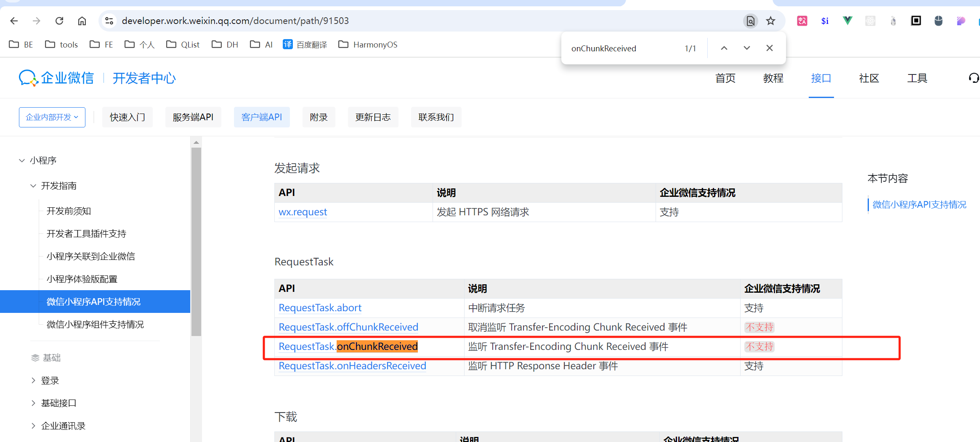Open the headset support icon

(x=973, y=78)
